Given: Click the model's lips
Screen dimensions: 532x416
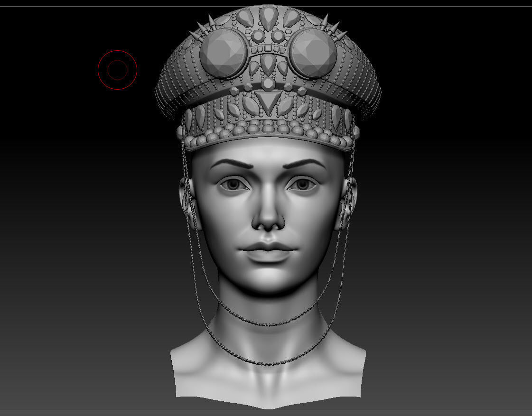Looking at the screenshot, I should tap(268, 252).
